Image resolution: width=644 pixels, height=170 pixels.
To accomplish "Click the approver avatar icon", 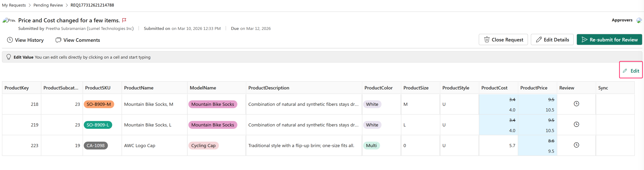I will [x=639, y=20].
